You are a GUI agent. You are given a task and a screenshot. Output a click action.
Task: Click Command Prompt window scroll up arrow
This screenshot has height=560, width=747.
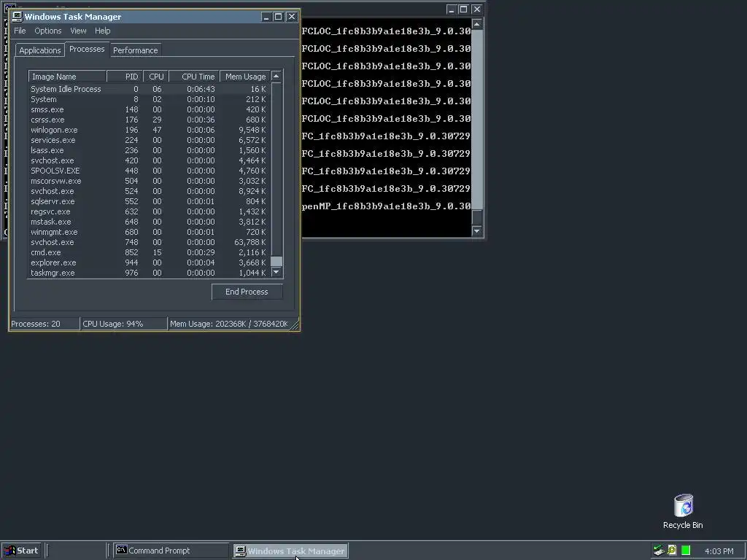(x=477, y=24)
